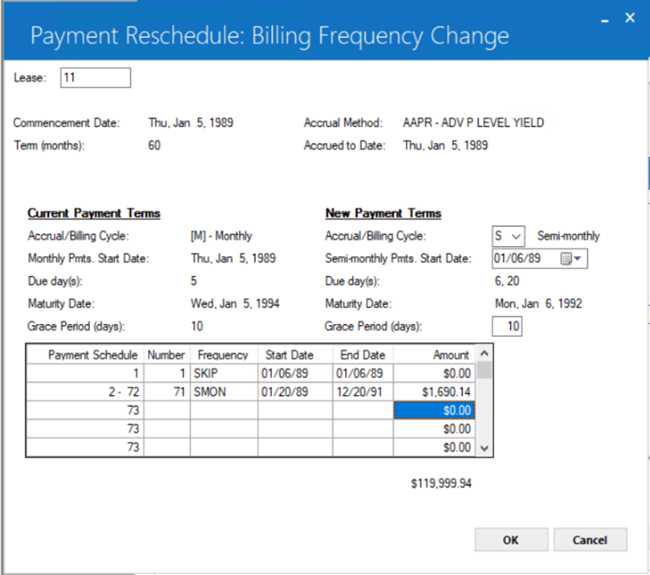Select the $1,690.14 amount cell
This screenshot has height=575, width=650.
(434, 392)
